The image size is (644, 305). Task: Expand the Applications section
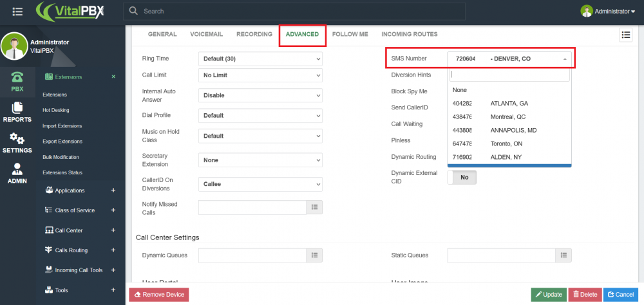113,190
